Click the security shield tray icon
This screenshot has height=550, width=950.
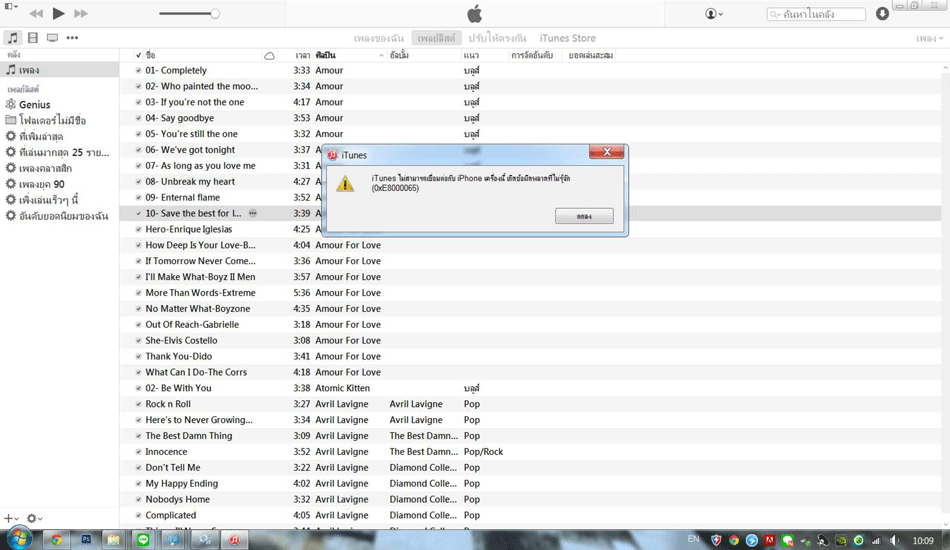coord(716,540)
